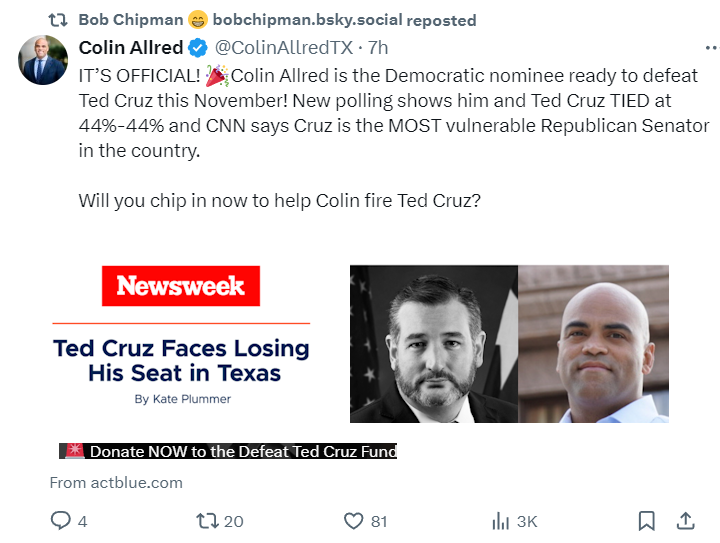Like the post with the heart icon
This screenshot has height=543, width=720.
point(353,521)
